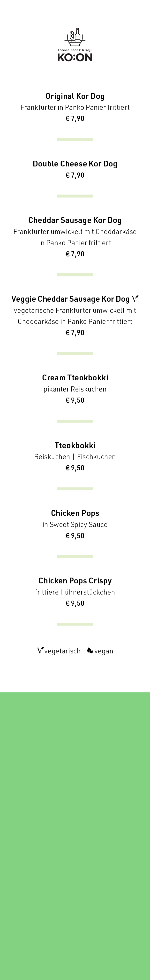
Task: Click the € 9,50 price under Cream Tteokbokki
Action: pyautogui.click(x=75, y=400)
